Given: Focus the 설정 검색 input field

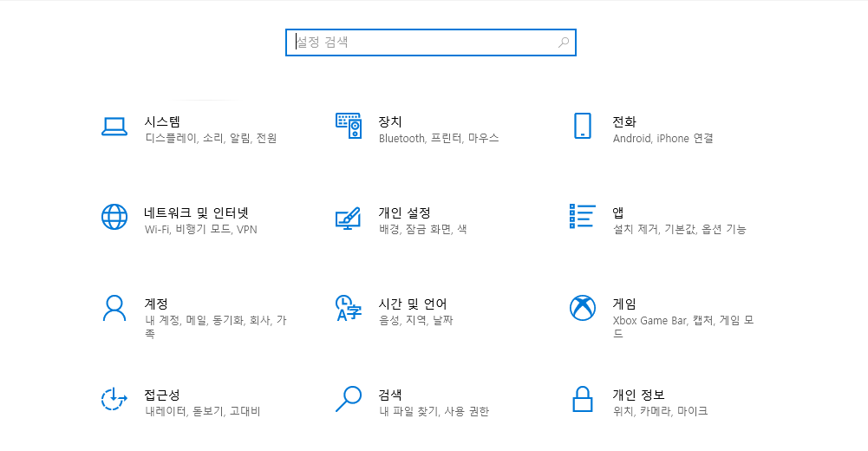Looking at the screenshot, I should click(431, 42).
